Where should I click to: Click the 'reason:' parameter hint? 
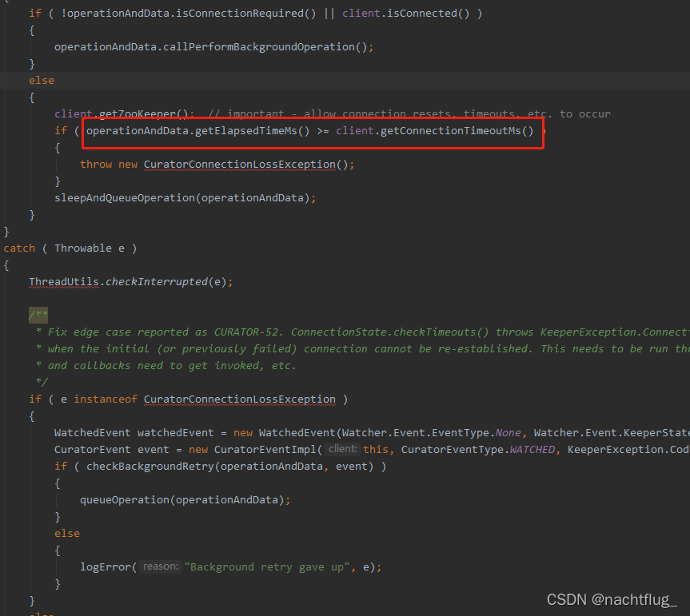(161, 566)
